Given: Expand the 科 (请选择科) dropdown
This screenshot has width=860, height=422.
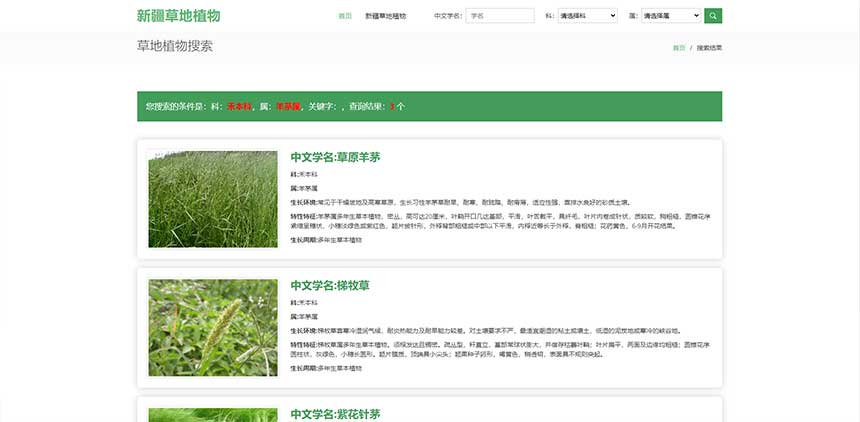Looking at the screenshot, I should coord(586,16).
